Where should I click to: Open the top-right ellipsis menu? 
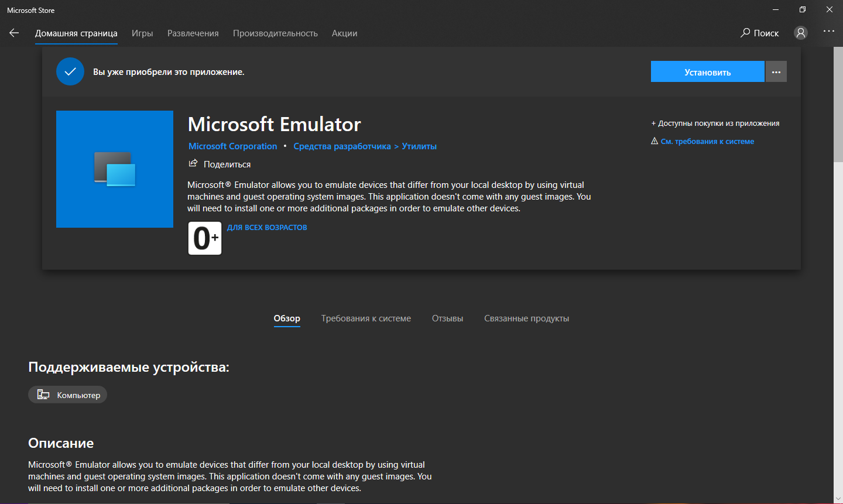click(x=829, y=32)
